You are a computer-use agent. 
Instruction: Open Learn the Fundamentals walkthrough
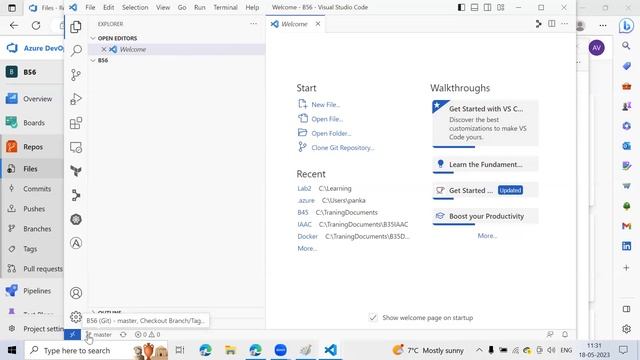click(x=485, y=164)
